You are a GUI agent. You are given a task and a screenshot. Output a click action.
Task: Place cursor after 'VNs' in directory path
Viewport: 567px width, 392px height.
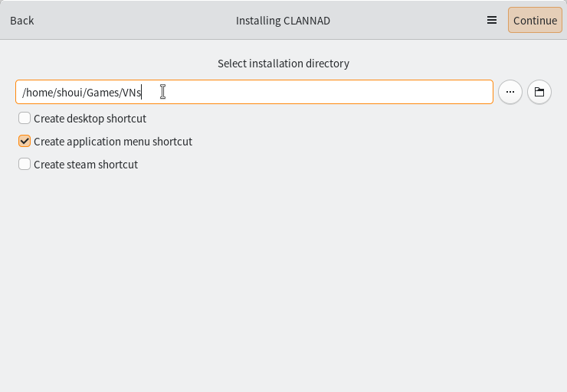point(143,93)
